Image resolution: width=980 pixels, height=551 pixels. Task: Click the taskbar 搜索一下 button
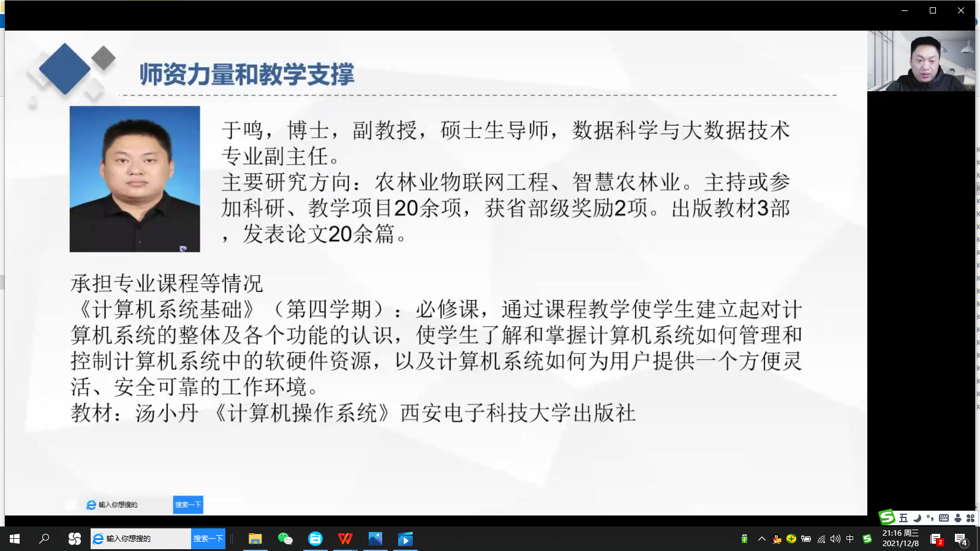[x=208, y=539]
